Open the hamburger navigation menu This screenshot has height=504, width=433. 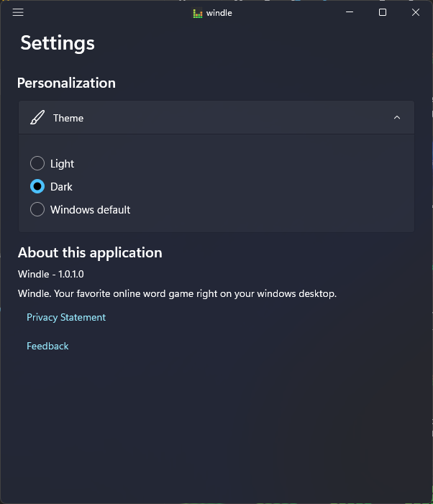(x=18, y=12)
